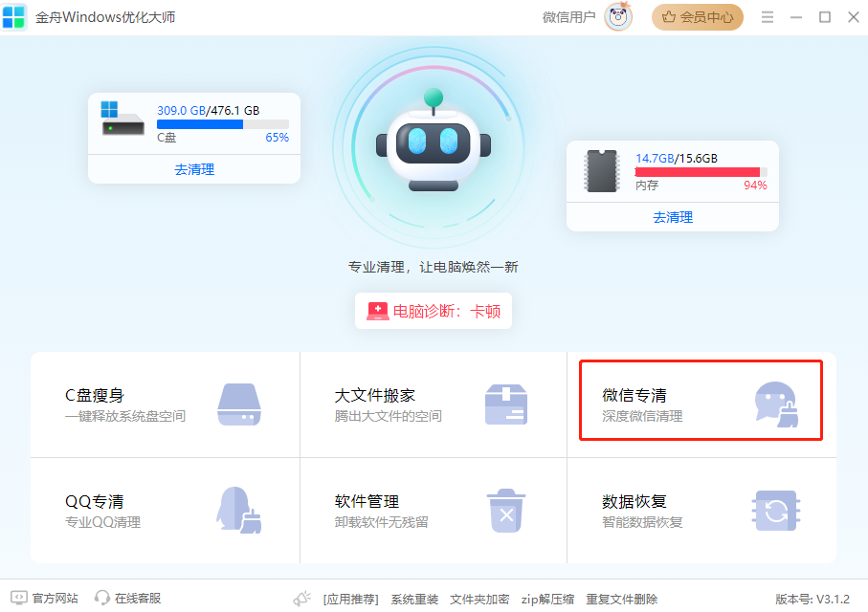Click the red diagnosis laptop icon

[377, 311]
